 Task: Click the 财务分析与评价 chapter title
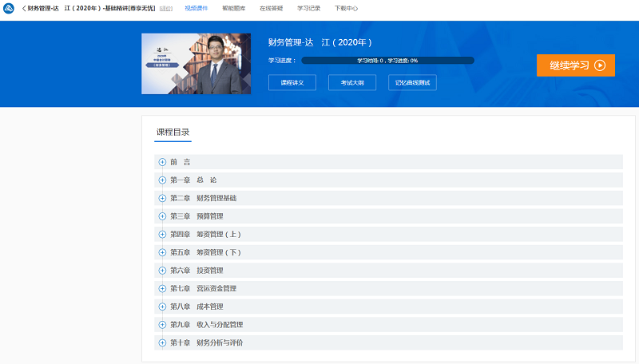[x=220, y=342]
